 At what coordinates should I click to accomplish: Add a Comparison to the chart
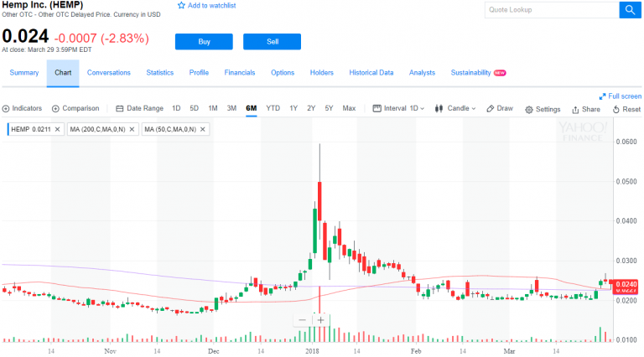[x=56, y=108]
